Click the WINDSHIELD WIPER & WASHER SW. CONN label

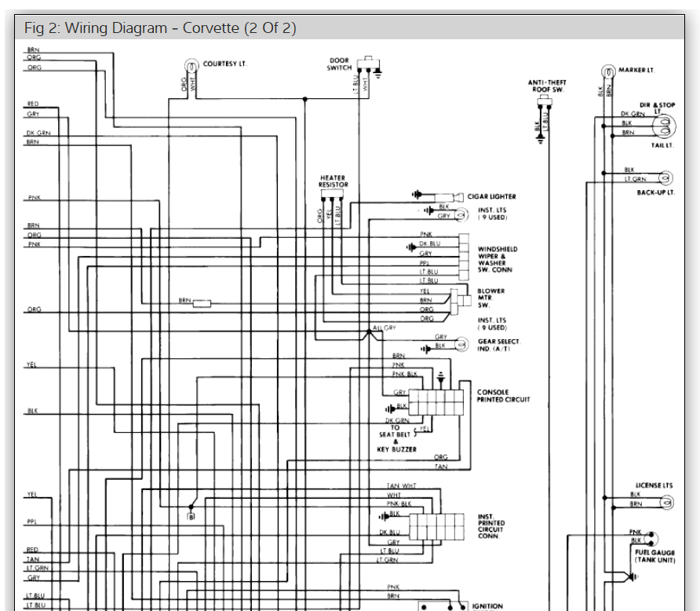(498, 259)
